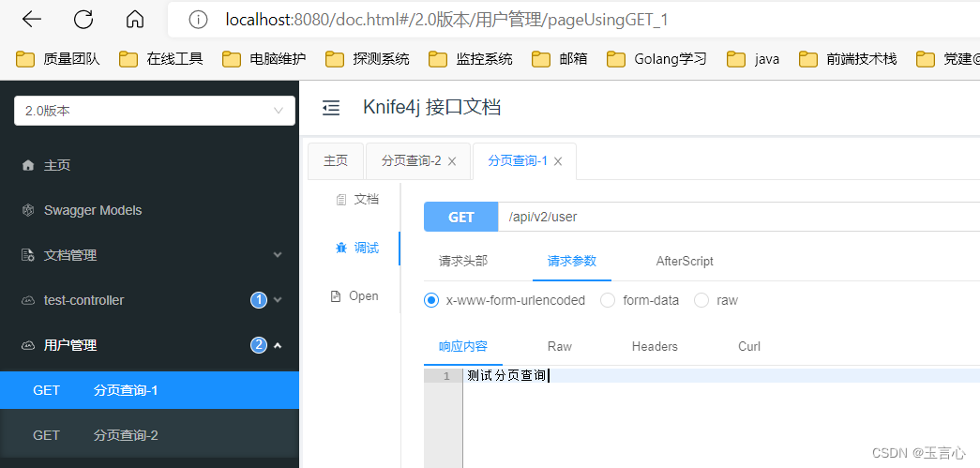
Task: Open the 在线工具 bookmark folder
Action: [x=160, y=59]
